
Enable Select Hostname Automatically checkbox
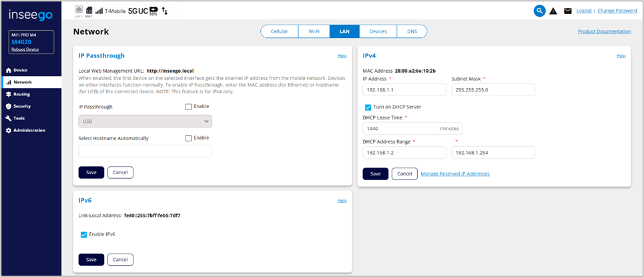pyautogui.click(x=188, y=138)
